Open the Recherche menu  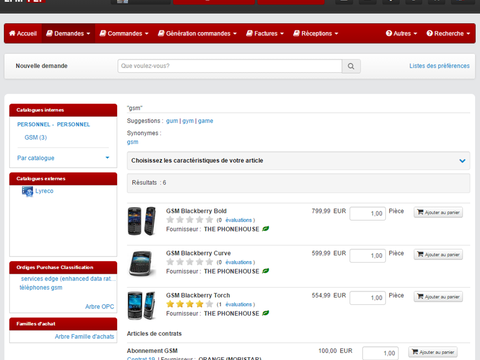448,33
